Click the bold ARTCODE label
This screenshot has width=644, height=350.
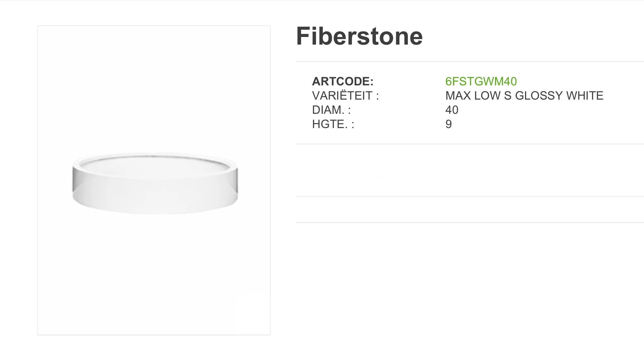coord(343,81)
